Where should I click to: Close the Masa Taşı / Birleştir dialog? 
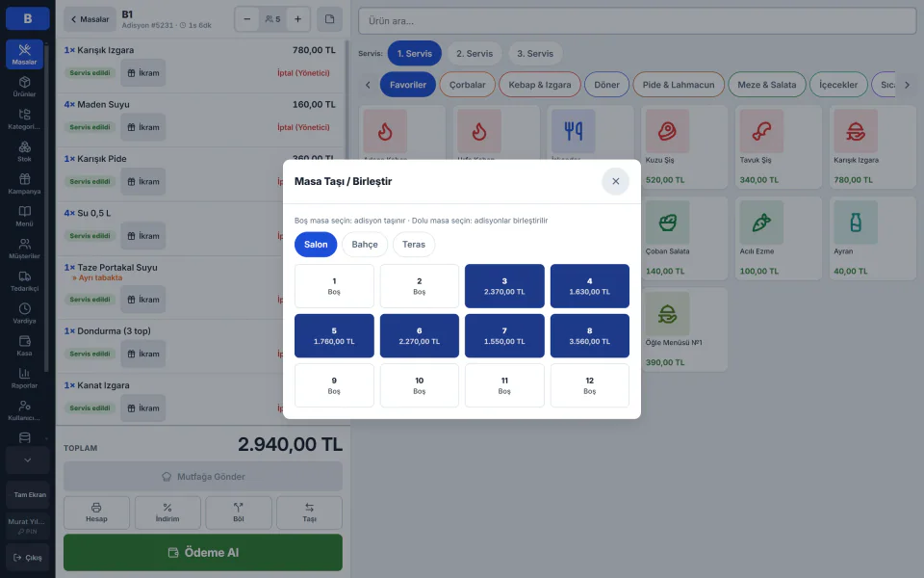tap(615, 181)
